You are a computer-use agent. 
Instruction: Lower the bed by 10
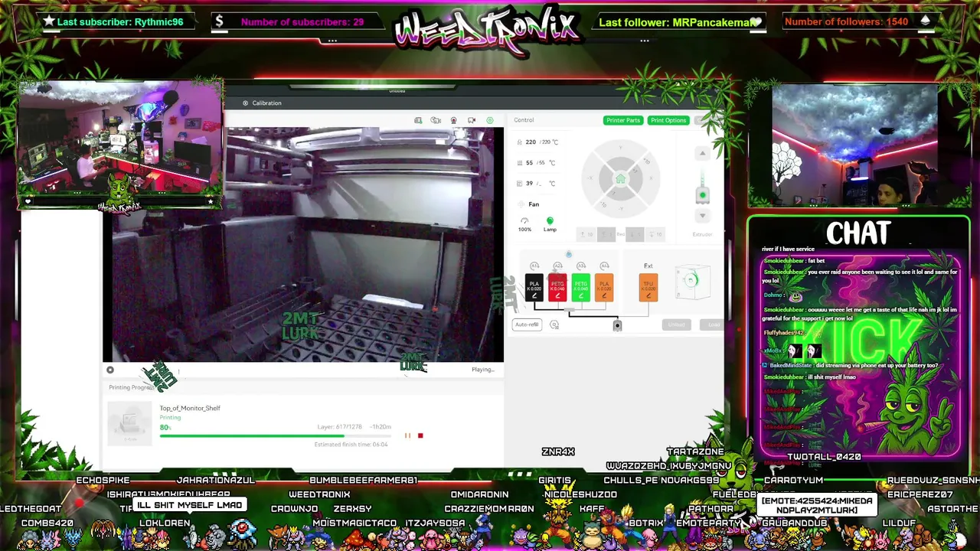tap(655, 234)
